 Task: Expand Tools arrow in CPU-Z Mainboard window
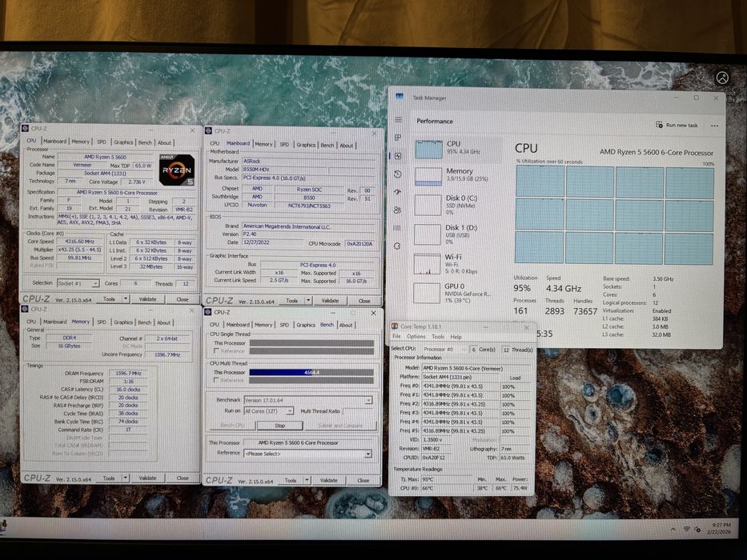[309, 301]
